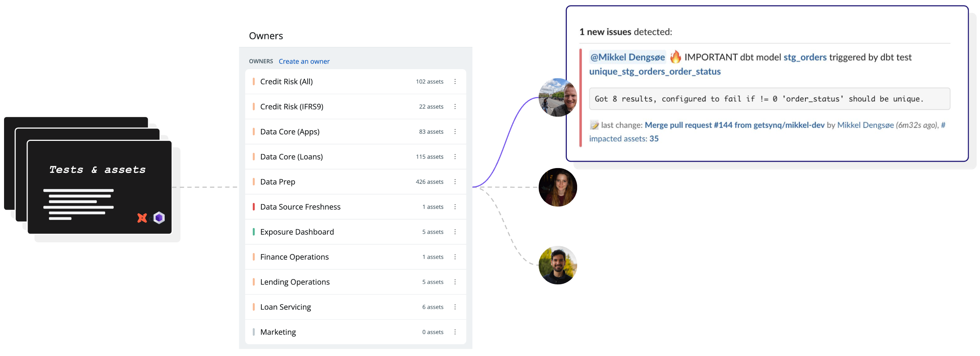Click the Mikkel Dengsøe author link
Viewport: 980px width, 356px height.
pyautogui.click(x=865, y=125)
